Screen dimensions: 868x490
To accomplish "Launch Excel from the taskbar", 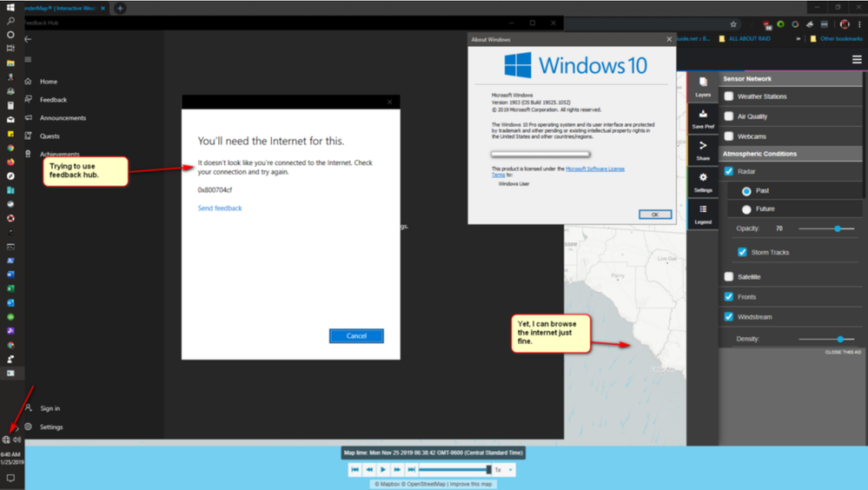I will (x=10, y=288).
